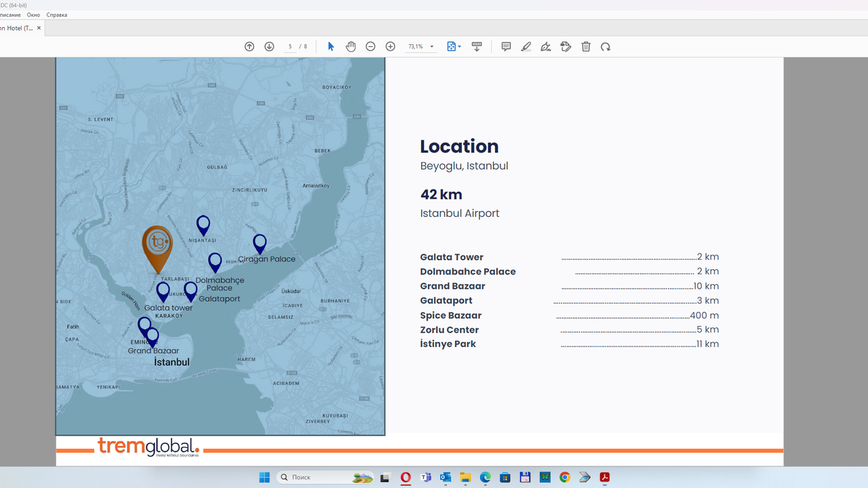Open the Справка menu
This screenshot has width=868, height=488.
[57, 15]
